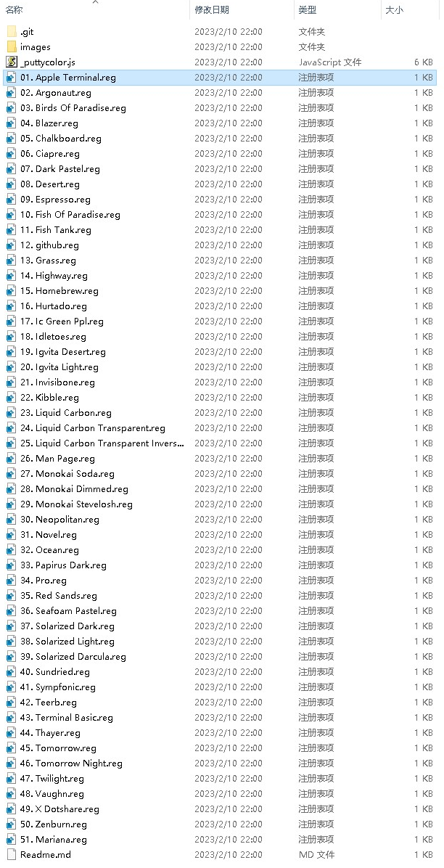Click the registry icon of 47. Twilight.reg
The height and width of the screenshot is (868, 444).
[x=12, y=778]
